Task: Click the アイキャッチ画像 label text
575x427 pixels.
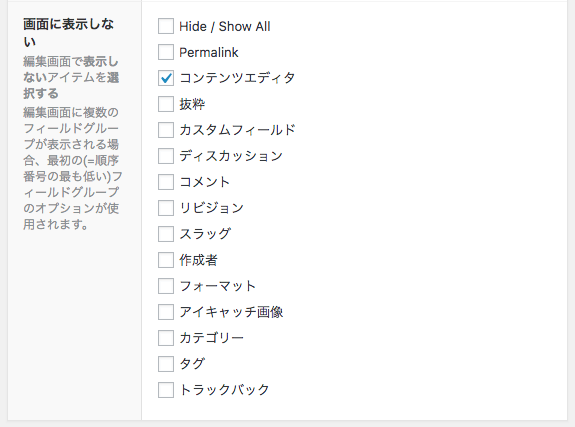Action: 231,312
